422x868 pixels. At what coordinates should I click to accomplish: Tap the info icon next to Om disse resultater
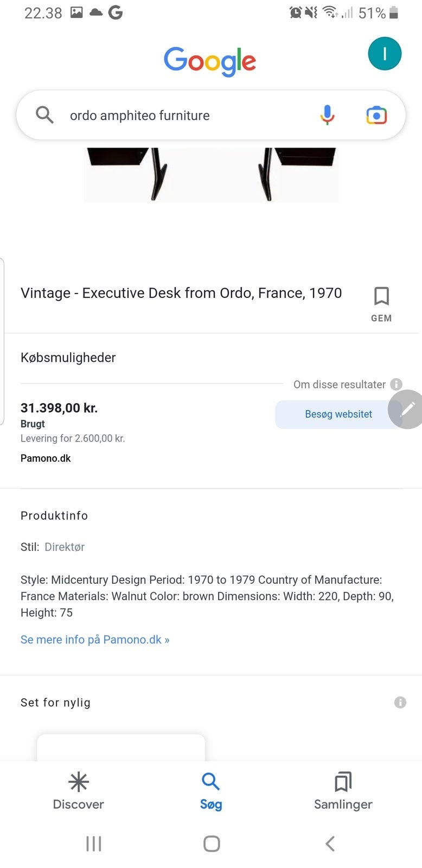397,384
